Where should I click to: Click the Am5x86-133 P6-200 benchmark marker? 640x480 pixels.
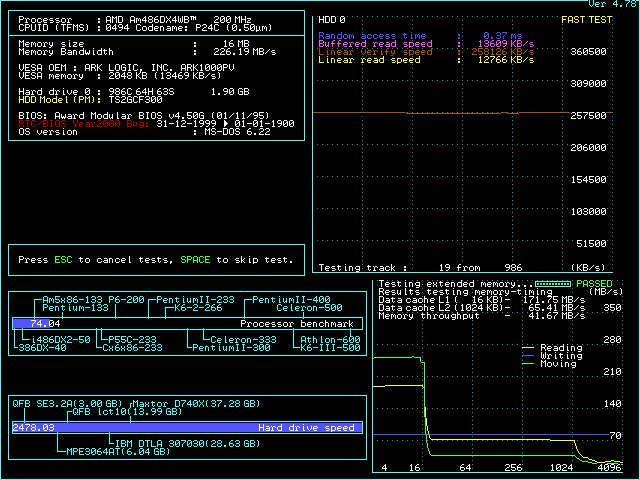click(x=93, y=300)
